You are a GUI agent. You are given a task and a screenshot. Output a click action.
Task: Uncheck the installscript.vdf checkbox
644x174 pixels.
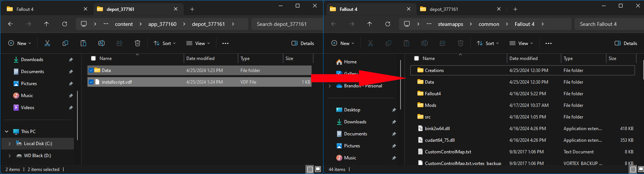coord(91,82)
